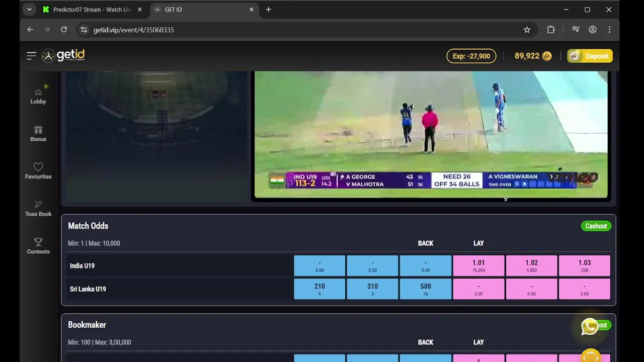Minimize the Chrome window

(566, 10)
